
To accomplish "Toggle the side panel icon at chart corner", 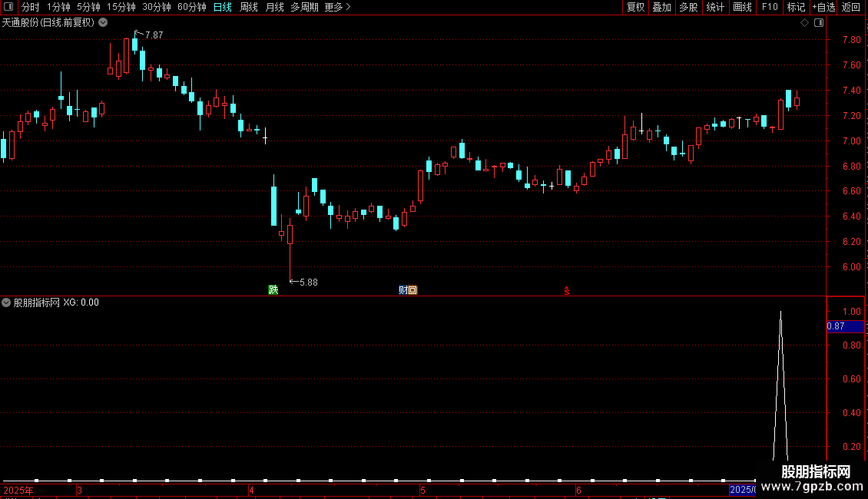I will (x=819, y=23).
